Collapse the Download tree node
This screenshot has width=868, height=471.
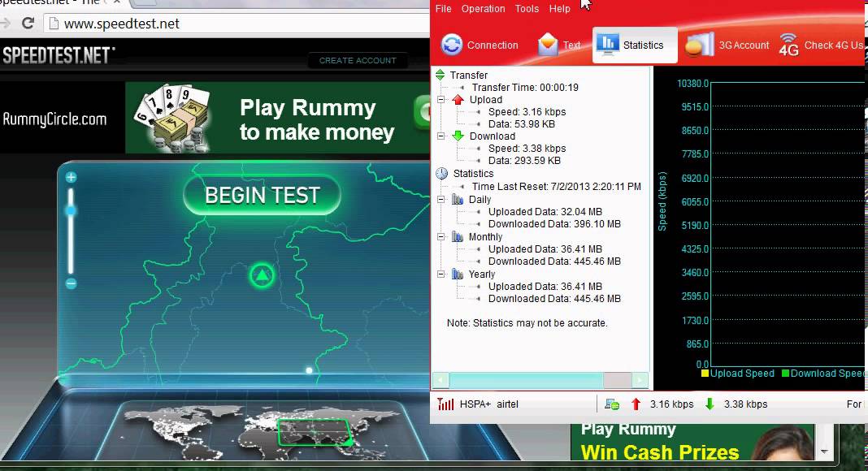pyautogui.click(x=441, y=136)
